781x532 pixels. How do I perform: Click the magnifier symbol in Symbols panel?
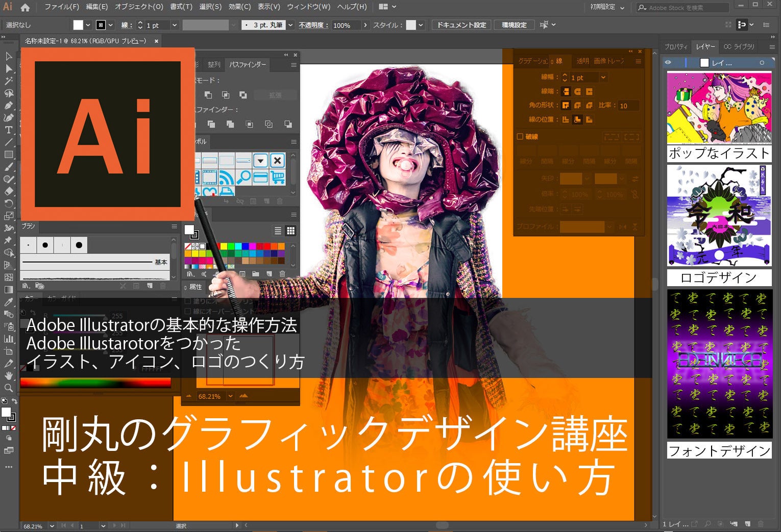coord(243,177)
